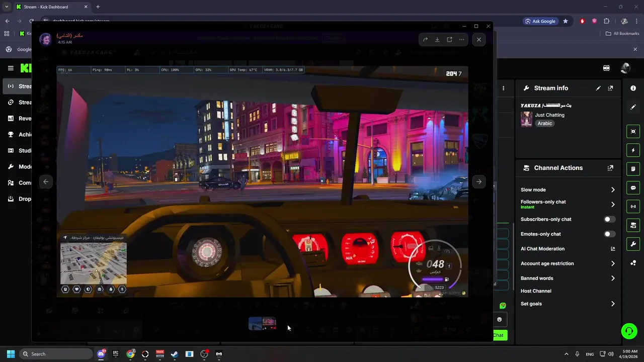Open Achievements in the Kick sidebar

coord(16,135)
